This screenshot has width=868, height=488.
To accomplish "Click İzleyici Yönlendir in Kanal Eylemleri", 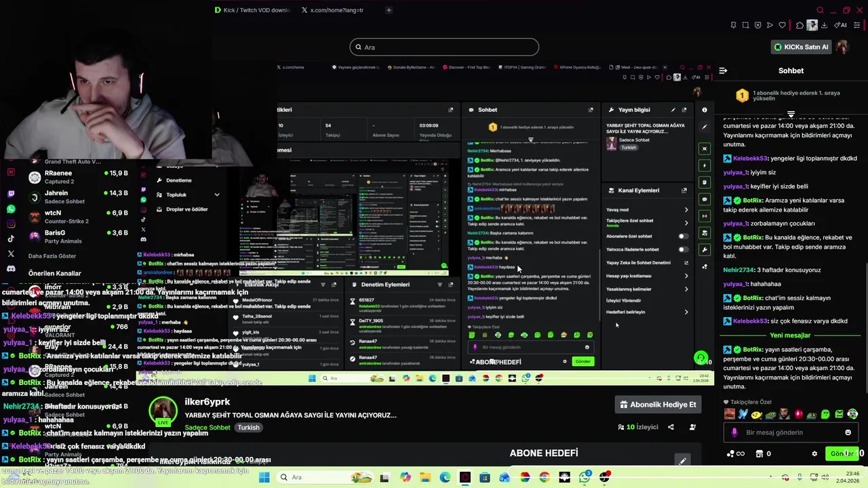I will pyautogui.click(x=624, y=300).
